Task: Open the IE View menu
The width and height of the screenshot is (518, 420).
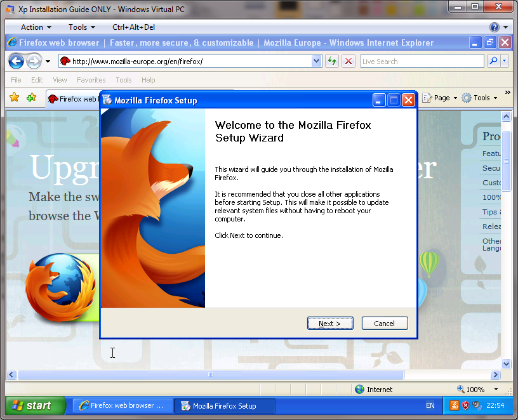Action: (x=60, y=80)
